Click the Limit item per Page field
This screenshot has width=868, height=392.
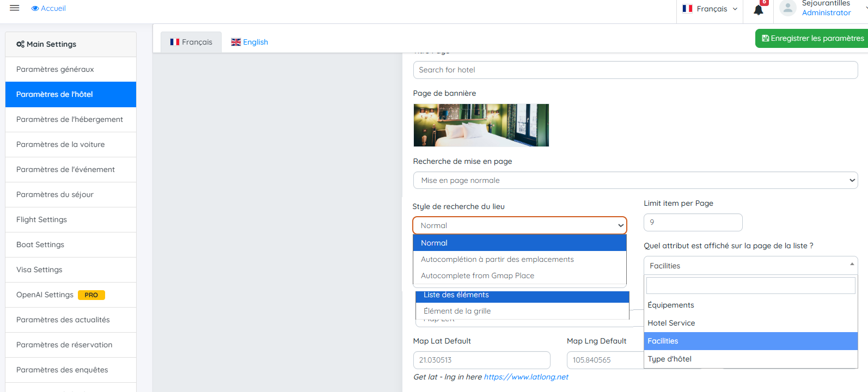[693, 222]
